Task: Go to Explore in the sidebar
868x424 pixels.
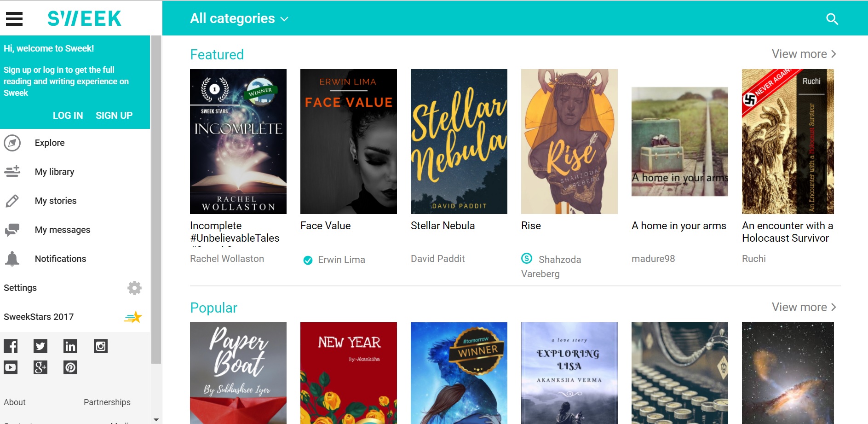Action: point(50,143)
